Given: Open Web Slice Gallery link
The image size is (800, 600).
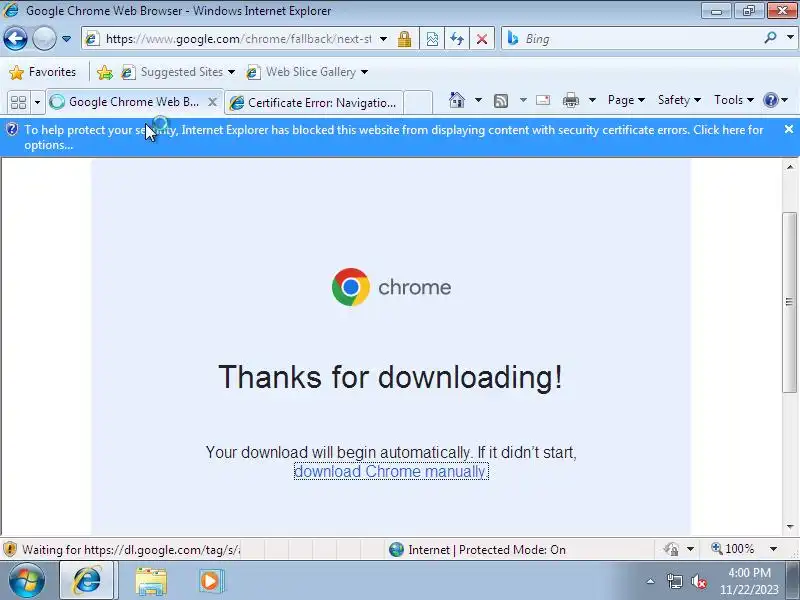Looking at the screenshot, I should pyautogui.click(x=307, y=72).
